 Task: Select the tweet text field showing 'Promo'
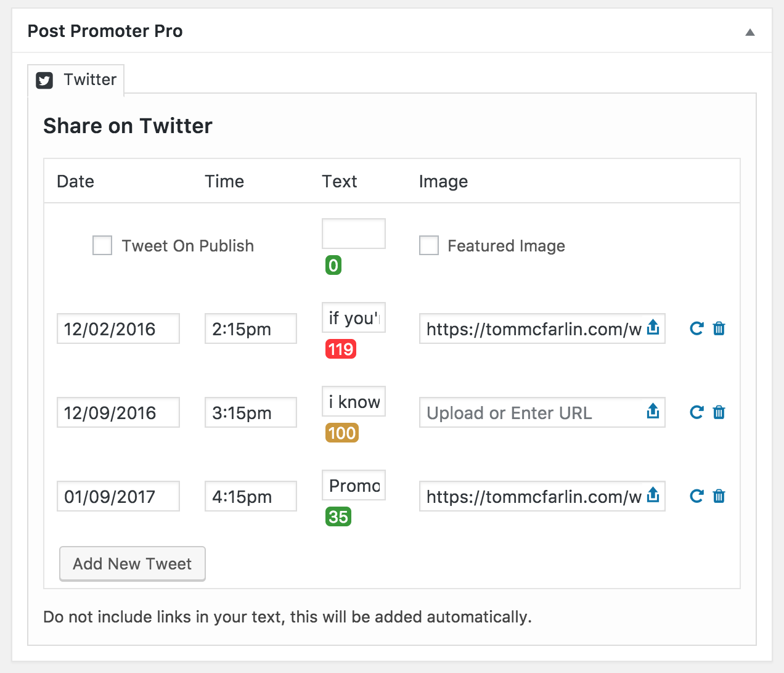(x=353, y=485)
